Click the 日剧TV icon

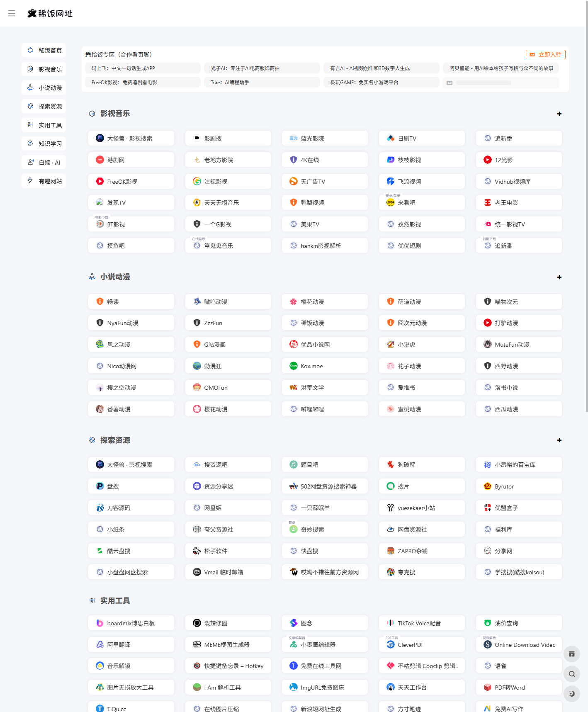(391, 138)
